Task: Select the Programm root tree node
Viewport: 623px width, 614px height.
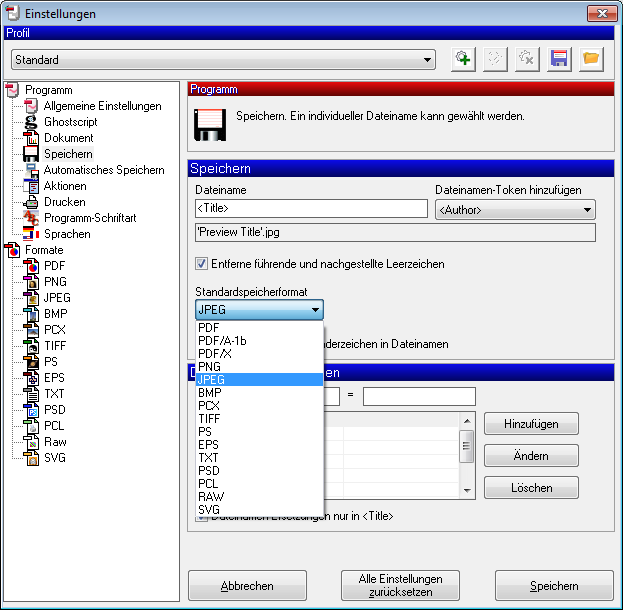Action: 48,90
